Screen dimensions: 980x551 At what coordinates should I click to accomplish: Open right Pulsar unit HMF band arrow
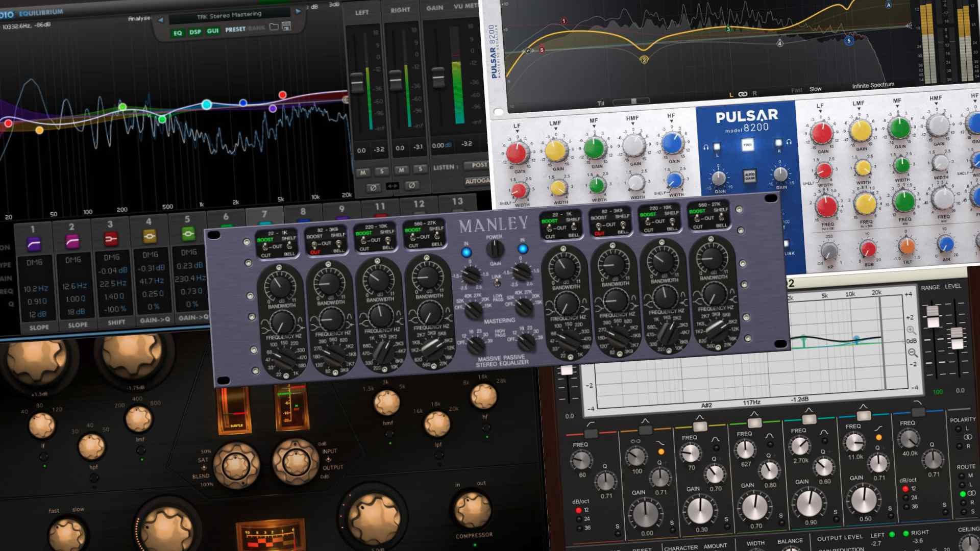click(x=936, y=104)
